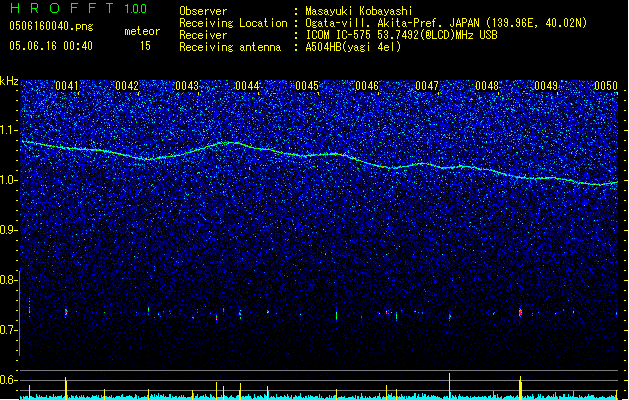Viewport: 629px width, 400px height.
Task: Click the 0.9 kHz frequency axis label
Action: [8, 230]
